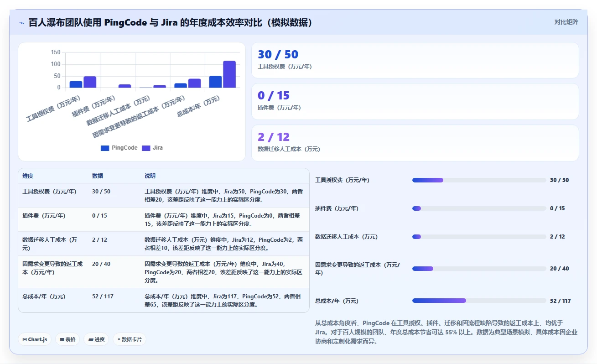Click the 对比矩阵 label in header
597x364 pixels.
click(566, 22)
